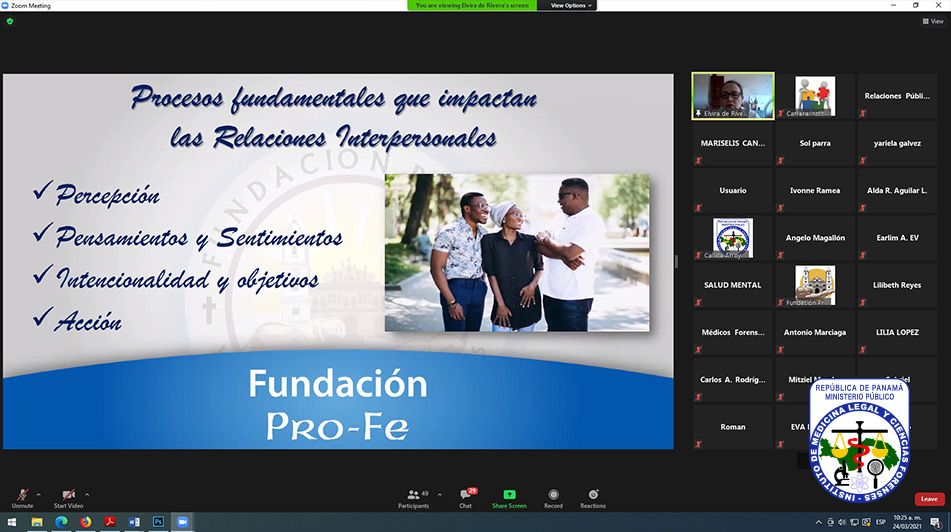Select the Ivonne Ramea participant tile
The height and width of the screenshot is (532, 951).
tap(815, 190)
